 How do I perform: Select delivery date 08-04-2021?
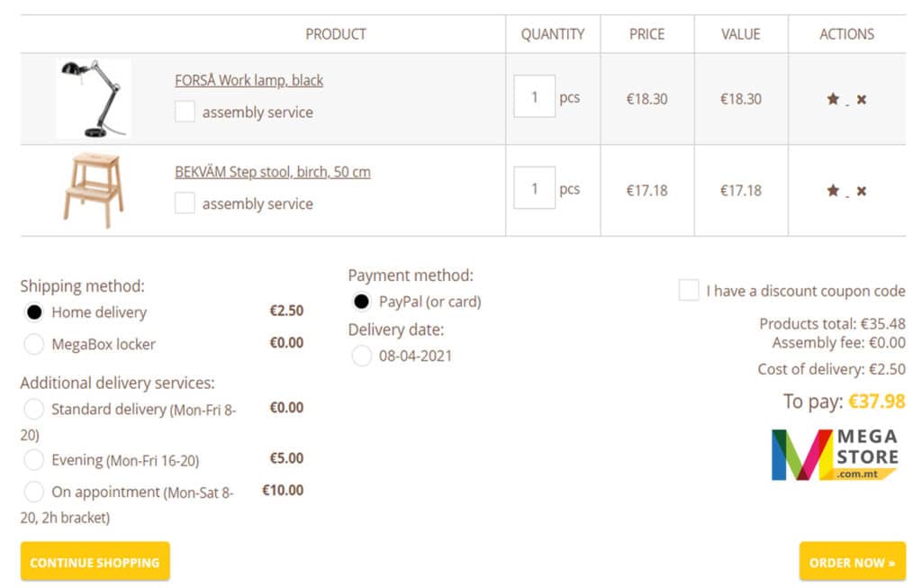[x=362, y=356]
